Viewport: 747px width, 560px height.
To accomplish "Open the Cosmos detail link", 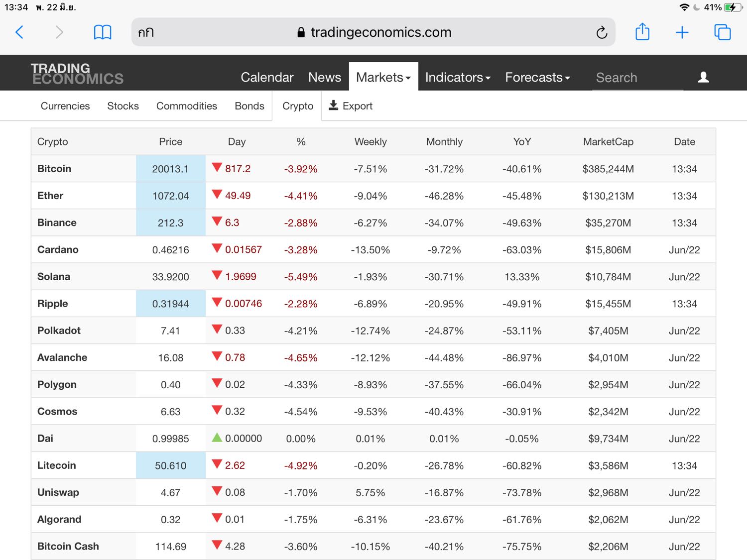I will [57, 411].
